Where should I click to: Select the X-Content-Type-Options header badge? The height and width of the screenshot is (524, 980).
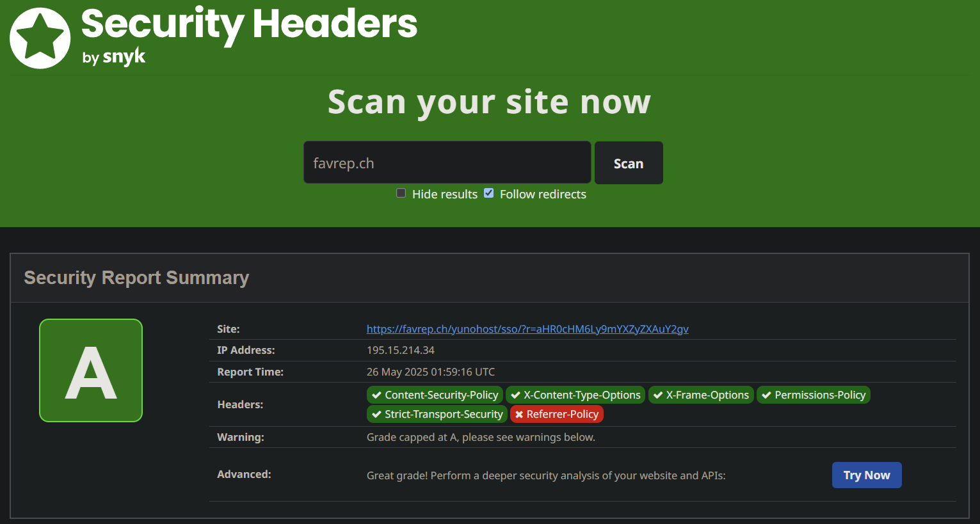(x=575, y=395)
